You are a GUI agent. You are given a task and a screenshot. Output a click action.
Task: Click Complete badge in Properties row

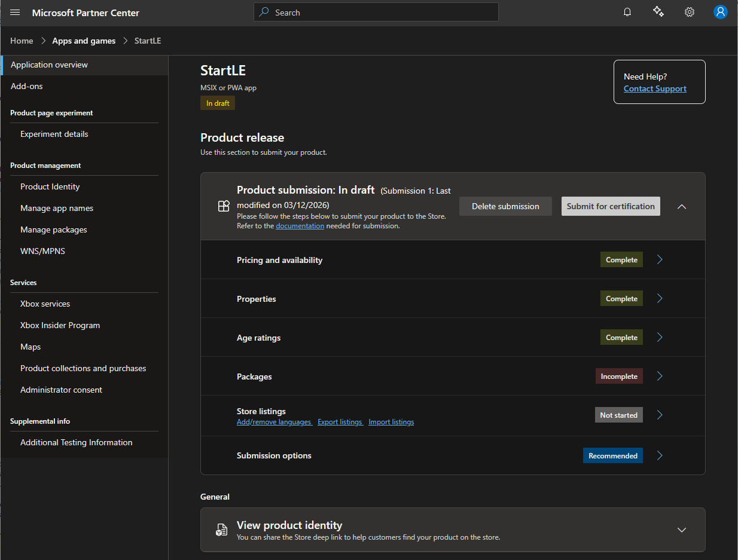tap(621, 298)
